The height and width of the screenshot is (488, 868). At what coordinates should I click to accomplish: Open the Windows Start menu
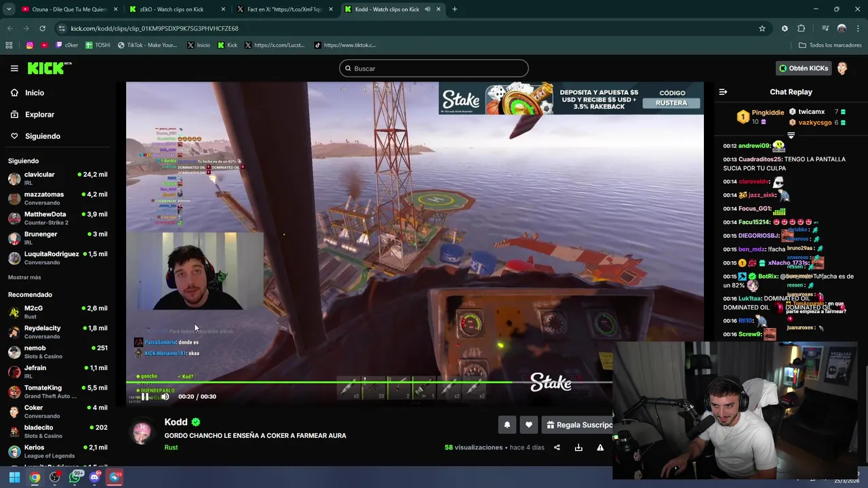(14, 477)
